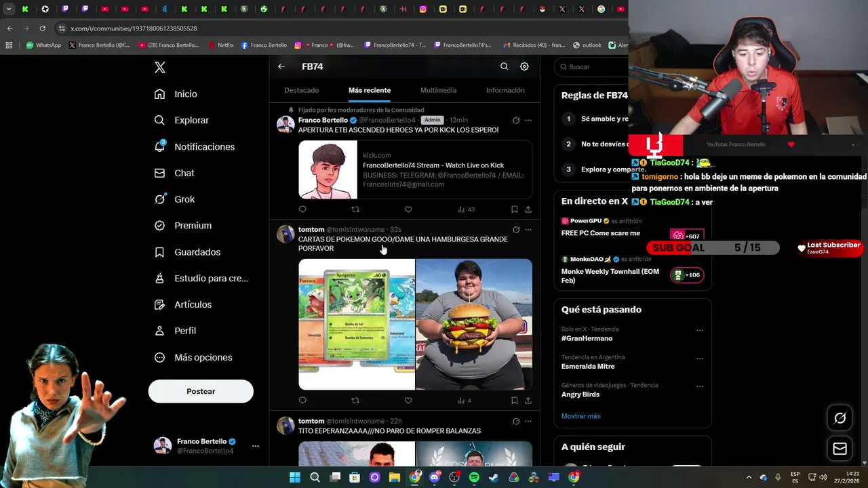
Task: Click Mostrar más under trends
Action: [580, 416]
